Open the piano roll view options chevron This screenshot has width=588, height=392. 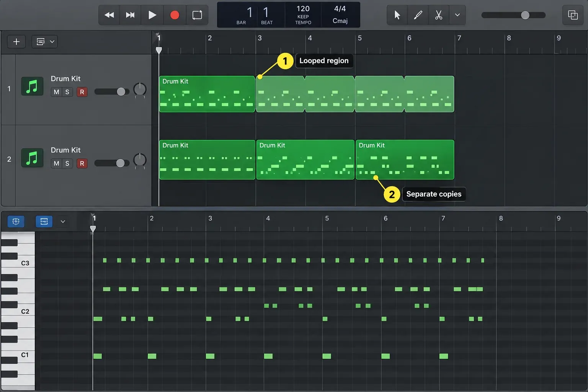tap(63, 221)
